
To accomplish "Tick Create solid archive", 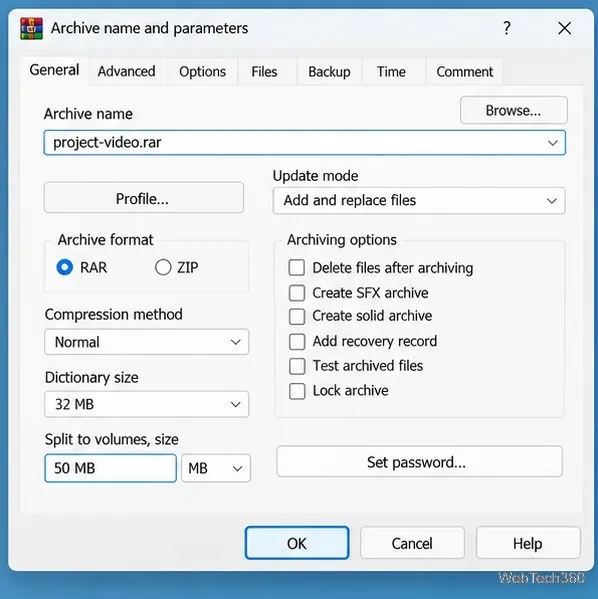I will 297,316.
